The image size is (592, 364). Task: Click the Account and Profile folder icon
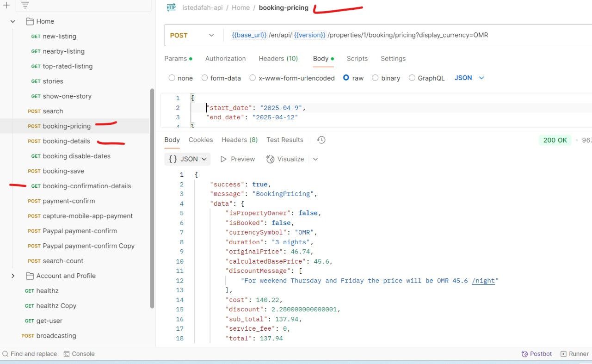(x=30, y=276)
